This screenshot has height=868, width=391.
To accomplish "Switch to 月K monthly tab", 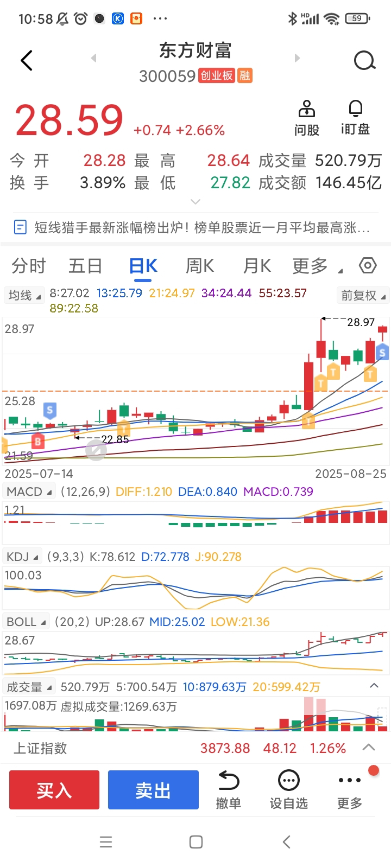I will pyautogui.click(x=257, y=266).
